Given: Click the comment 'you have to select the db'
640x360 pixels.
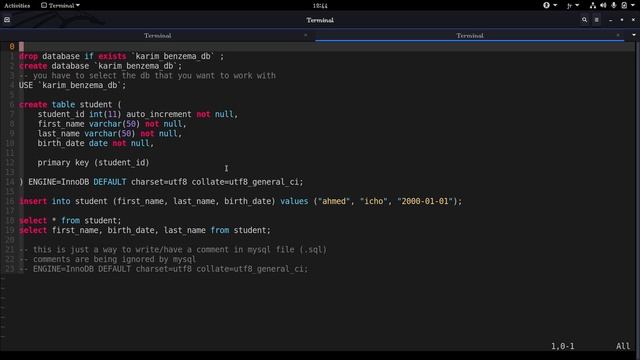Looking at the screenshot, I should (147, 76).
